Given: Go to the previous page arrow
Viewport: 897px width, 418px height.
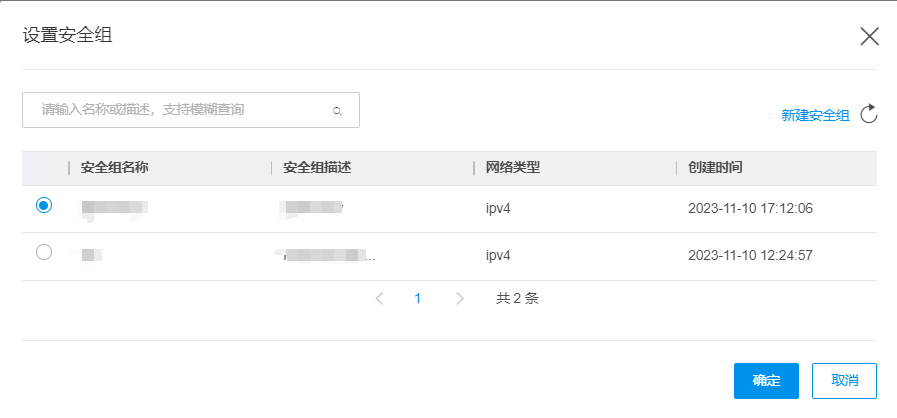Looking at the screenshot, I should coord(379,298).
